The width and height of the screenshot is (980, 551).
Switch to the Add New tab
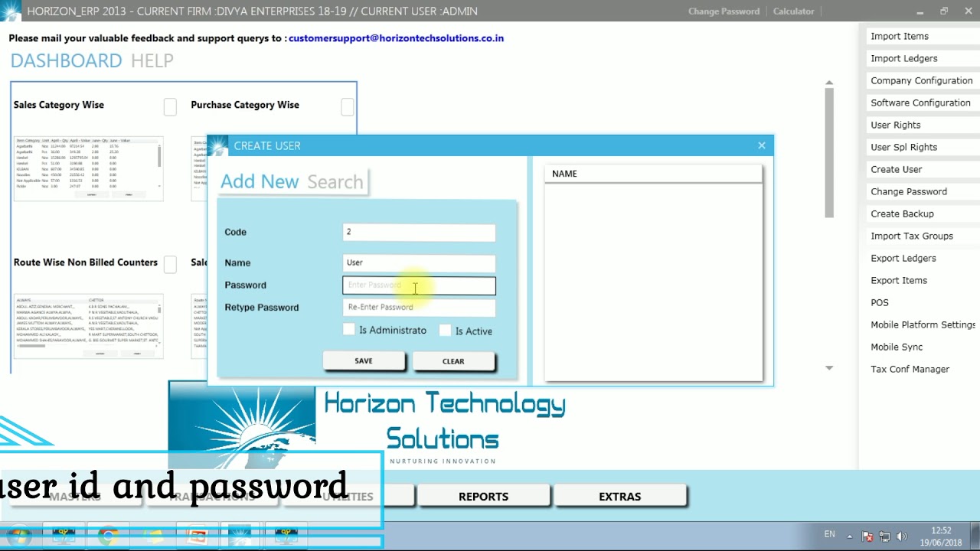tap(260, 181)
